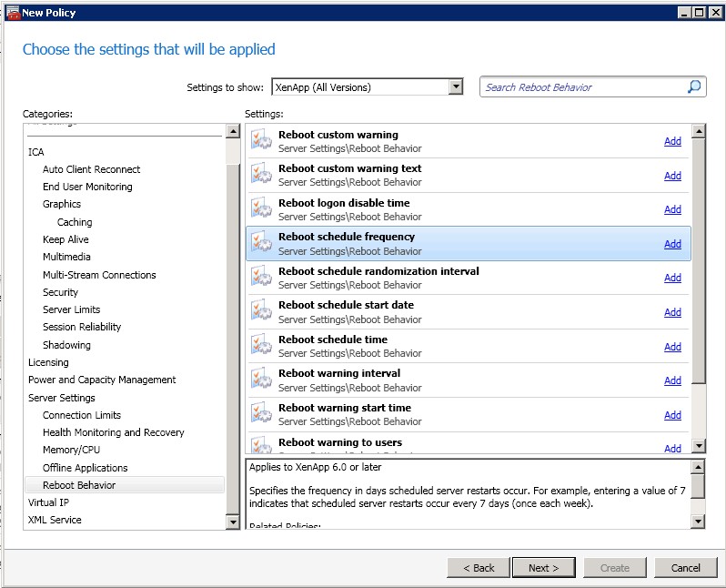Viewport: 726px width, 588px height.
Task: Click the Reboot schedule time setting icon
Action: (x=262, y=346)
